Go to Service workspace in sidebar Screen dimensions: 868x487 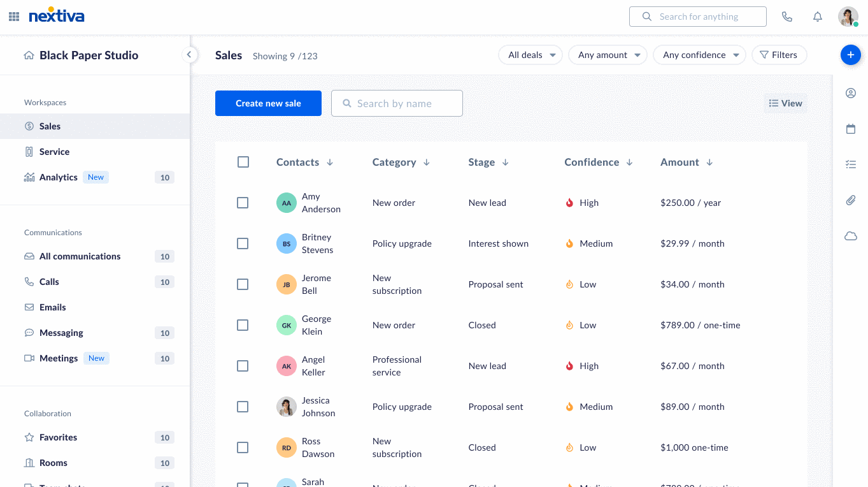point(55,152)
